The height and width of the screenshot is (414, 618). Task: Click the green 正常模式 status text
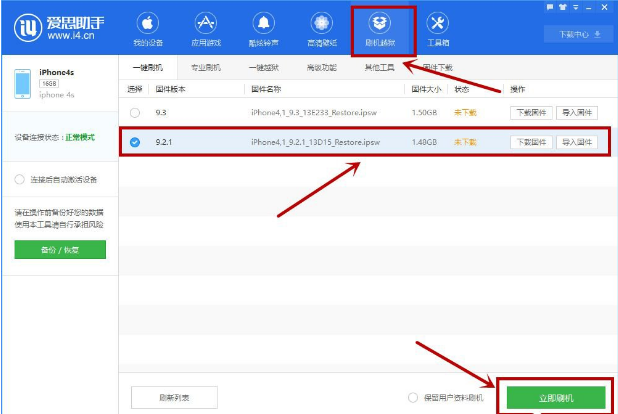pyautogui.click(x=80, y=137)
